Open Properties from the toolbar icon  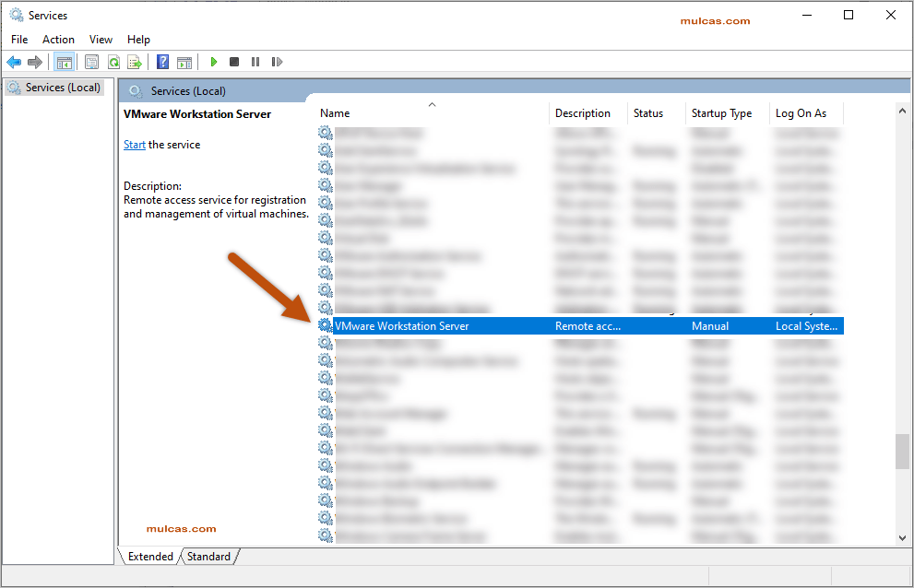91,62
